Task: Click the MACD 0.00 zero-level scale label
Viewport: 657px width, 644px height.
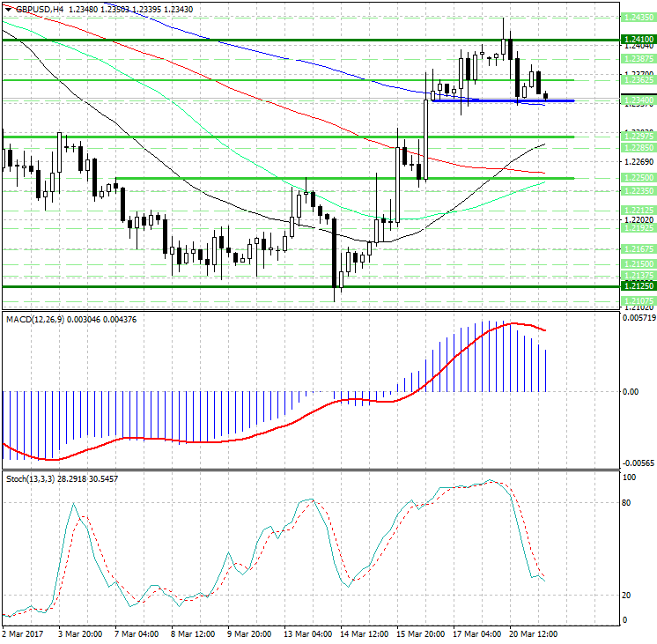Action: 631,392
